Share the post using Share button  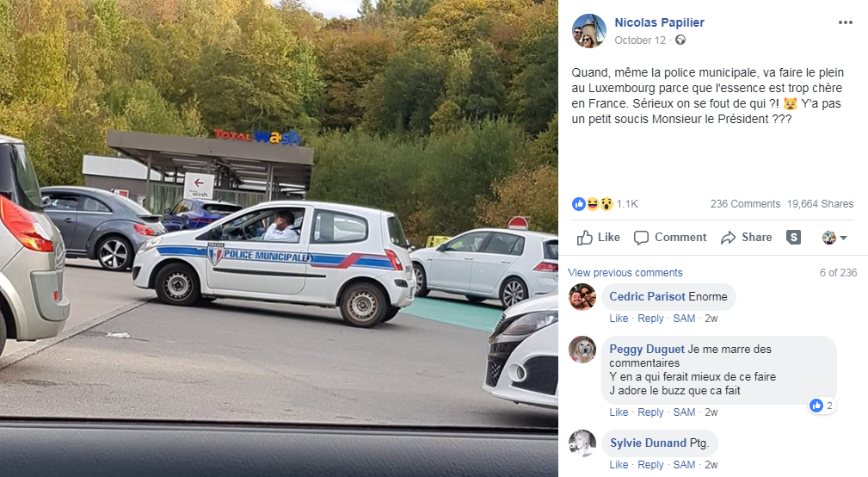pyautogui.click(x=746, y=237)
